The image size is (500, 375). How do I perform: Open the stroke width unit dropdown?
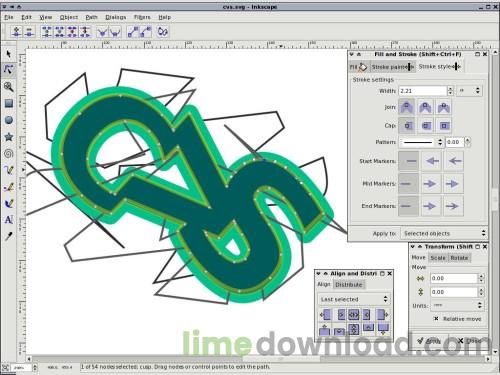pyautogui.click(x=470, y=91)
